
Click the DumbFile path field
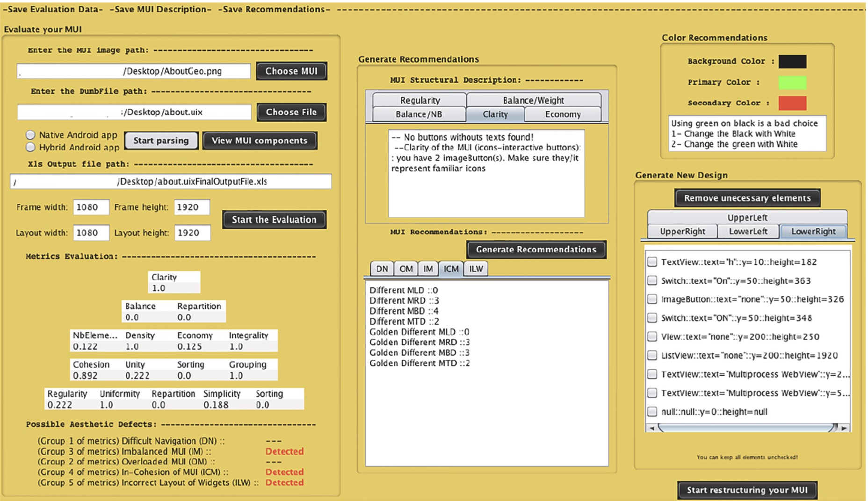click(x=134, y=112)
